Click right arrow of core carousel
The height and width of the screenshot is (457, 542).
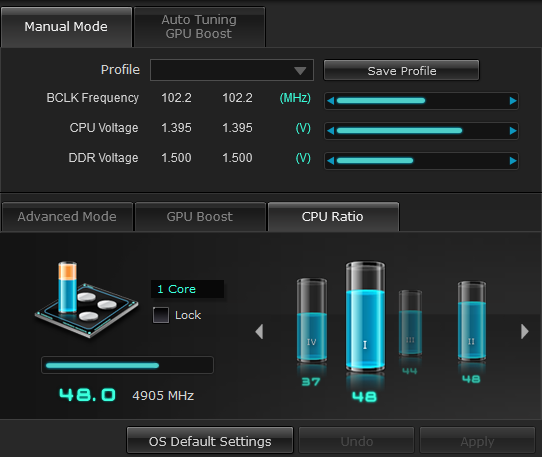[x=524, y=331]
